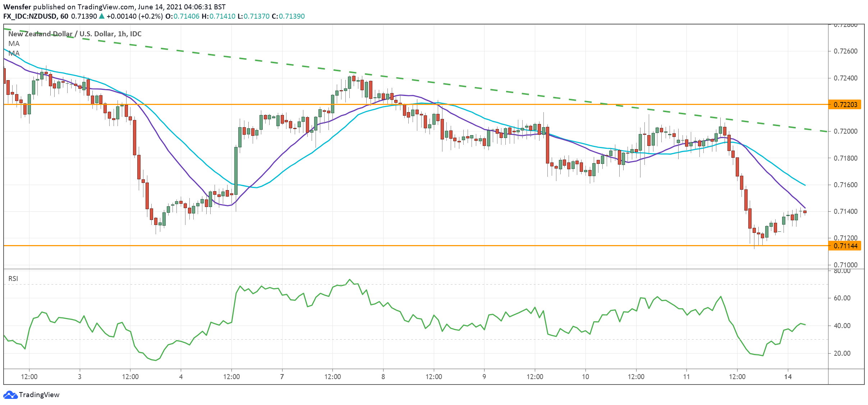
Task: Click the open value O:0.71406
Action: (x=182, y=16)
